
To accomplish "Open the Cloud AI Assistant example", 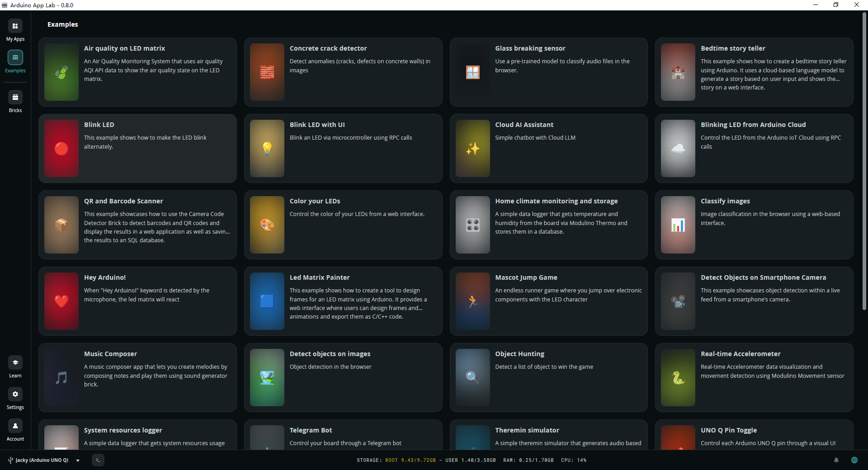I will click(x=548, y=148).
